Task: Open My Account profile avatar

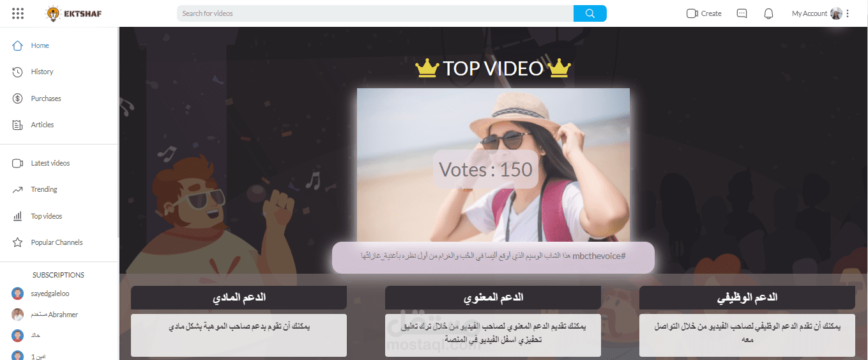Action: coord(836,13)
